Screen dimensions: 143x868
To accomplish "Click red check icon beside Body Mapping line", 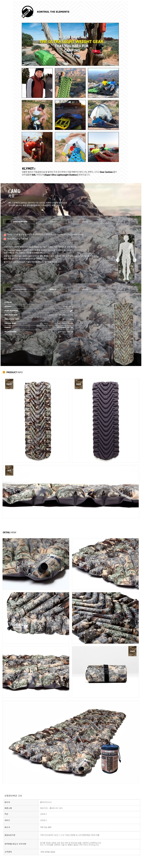I will (5, 239).
